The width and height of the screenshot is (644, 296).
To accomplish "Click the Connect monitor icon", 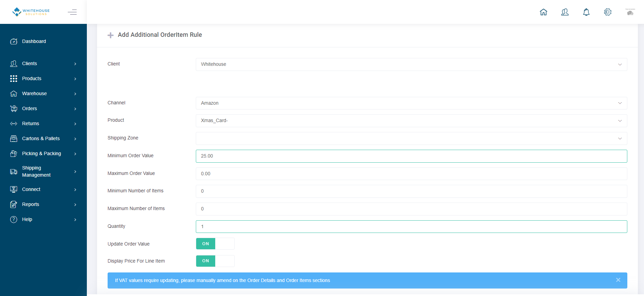I will (14, 189).
